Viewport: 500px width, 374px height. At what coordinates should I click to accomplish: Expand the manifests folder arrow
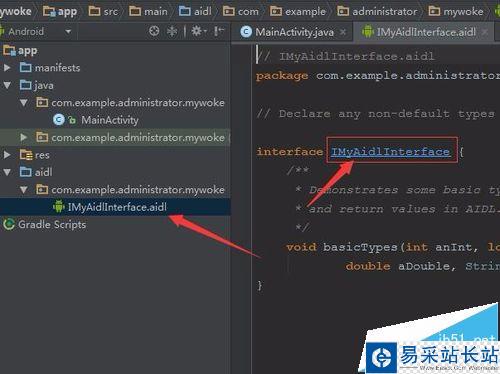click(x=7, y=68)
